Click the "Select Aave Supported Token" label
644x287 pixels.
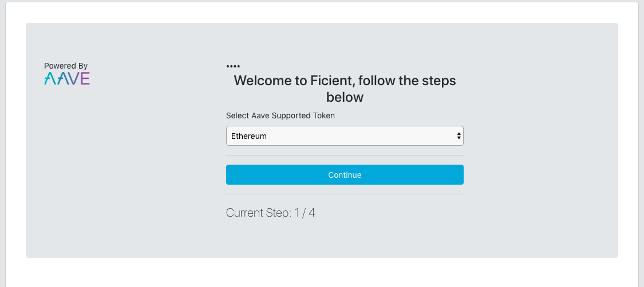point(280,115)
